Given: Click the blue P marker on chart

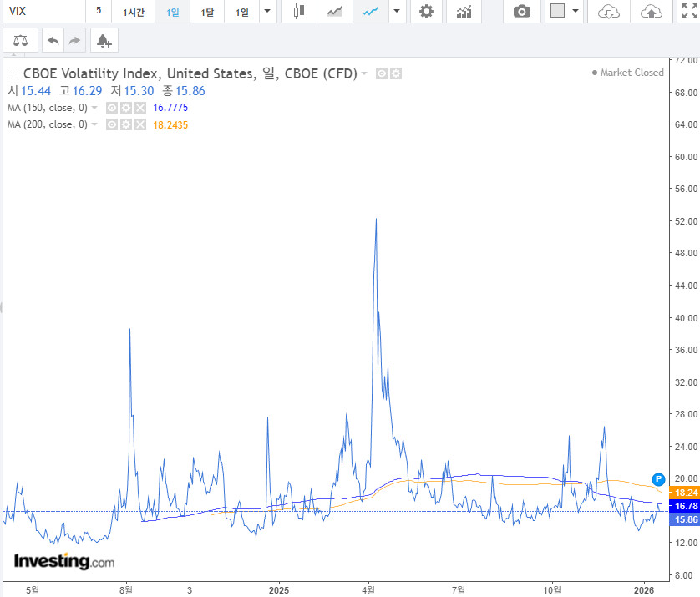Looking at the screenshot, I should pyautogui.click(x=658, y=479).
